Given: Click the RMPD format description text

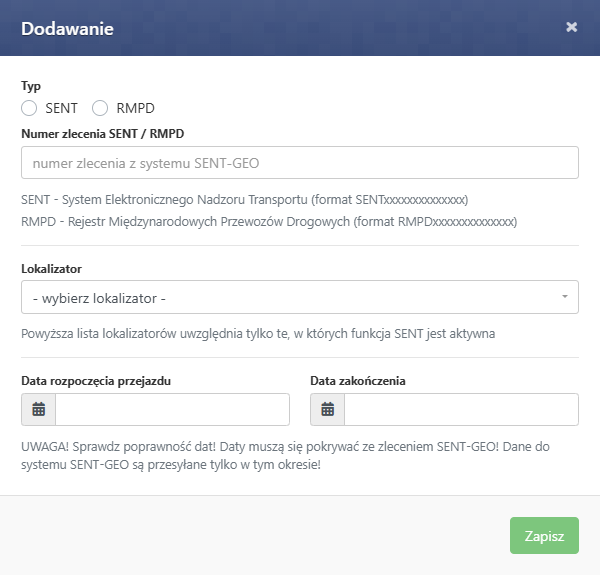Looking at the screenshot, I should [x=269, y=222].
